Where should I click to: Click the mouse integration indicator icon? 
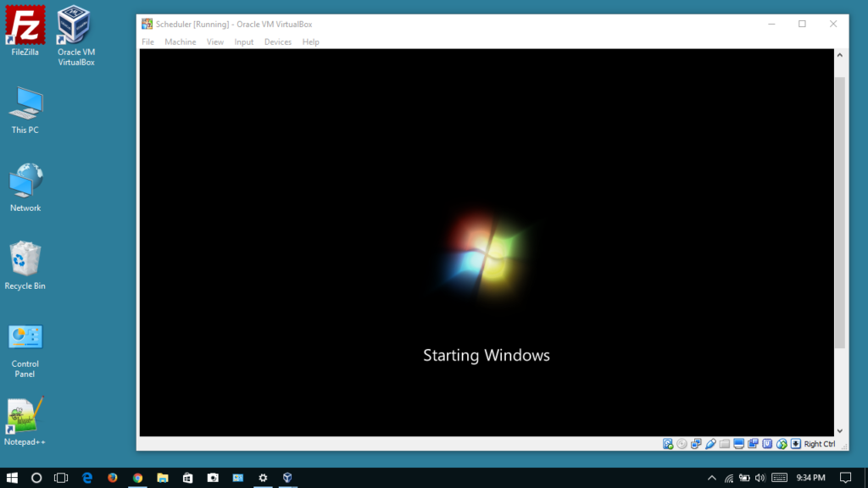coord(782,444)
